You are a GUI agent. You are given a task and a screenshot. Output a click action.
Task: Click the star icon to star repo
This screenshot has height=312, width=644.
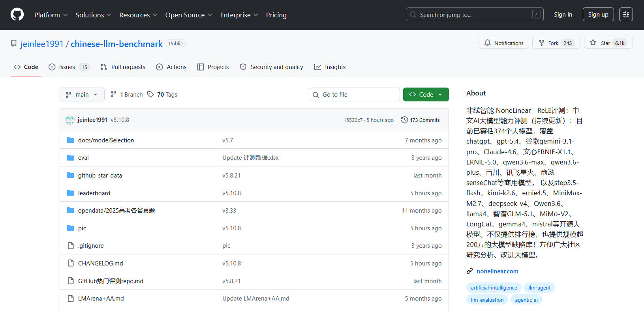(x=593, y=43)
